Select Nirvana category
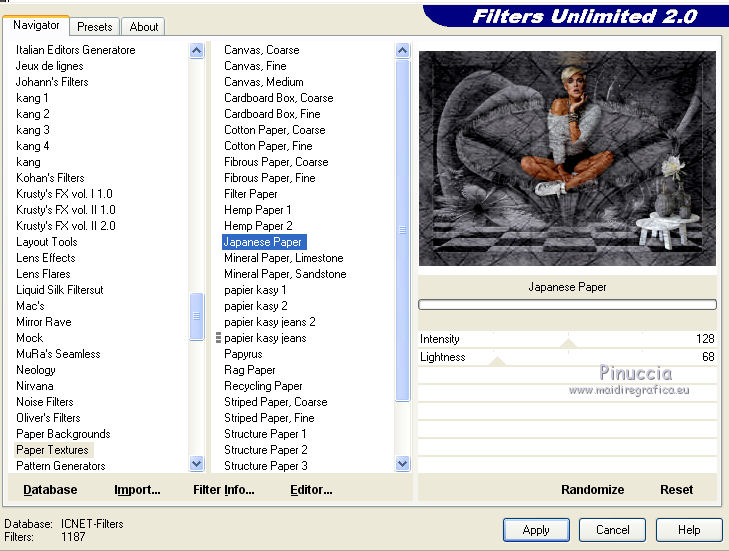The width and height of the screenshot is (729, 551). 35,386
